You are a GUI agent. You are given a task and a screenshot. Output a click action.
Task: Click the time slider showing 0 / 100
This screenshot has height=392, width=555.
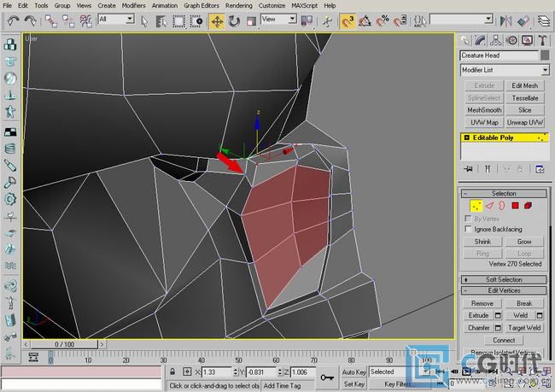64,344
